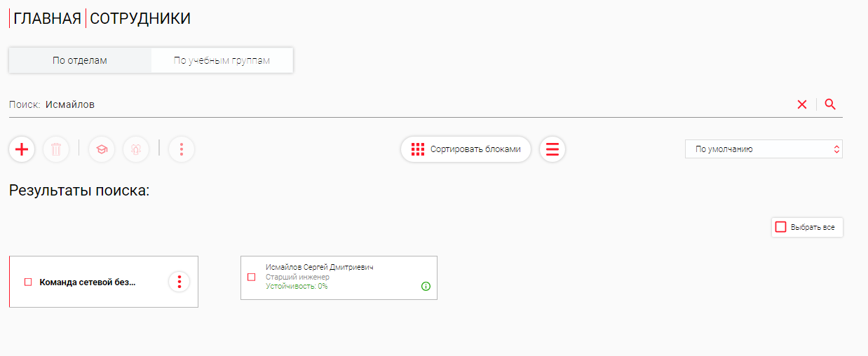Click the СОТРУДНИКИ breadcrumb link
The width and height of the screenshot is (868, 356).
(x=140, y=19)
